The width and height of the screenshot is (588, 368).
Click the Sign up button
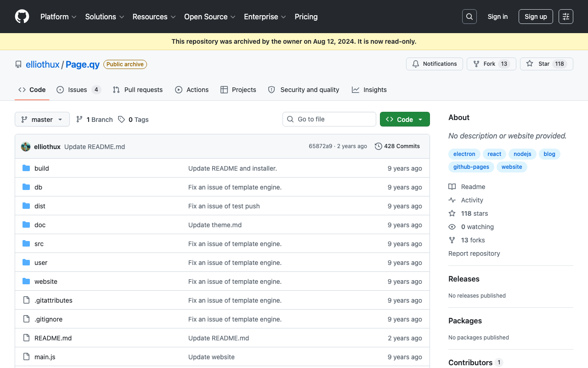[x=536, y=17]
